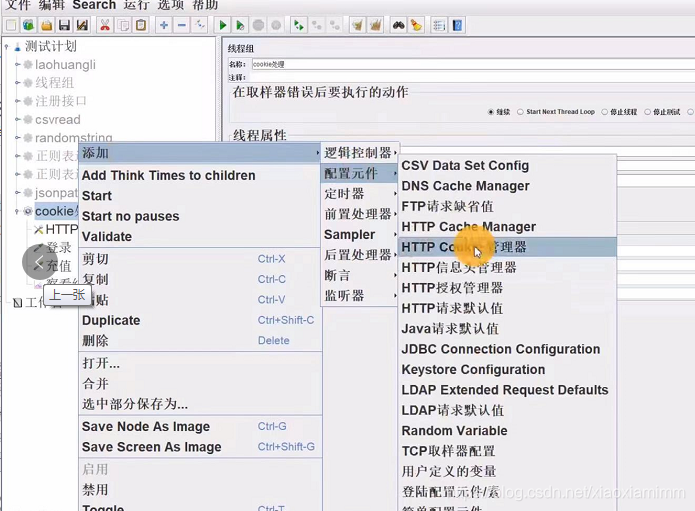The width and height of the screenshot is (695, 511).
Task: Click the previous image arrow button
Action: tap(40, 261)
